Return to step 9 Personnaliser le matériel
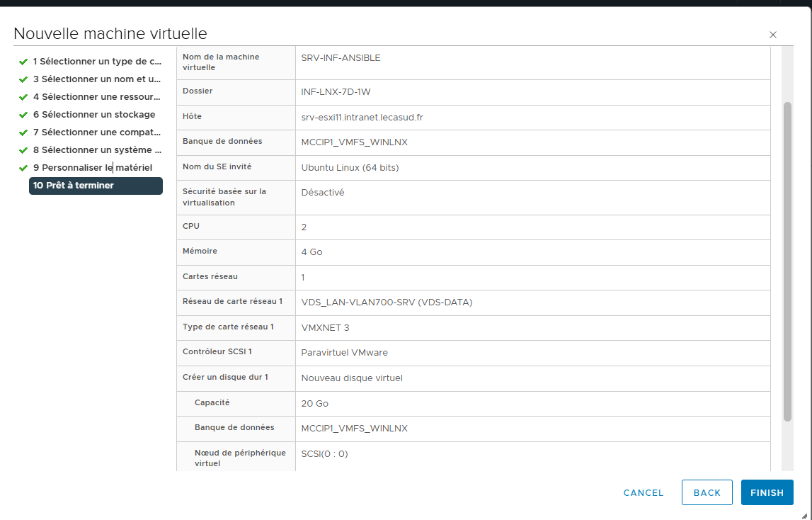Image resolution: width=812 pixels, height=520 pixels. pos(92,168)
